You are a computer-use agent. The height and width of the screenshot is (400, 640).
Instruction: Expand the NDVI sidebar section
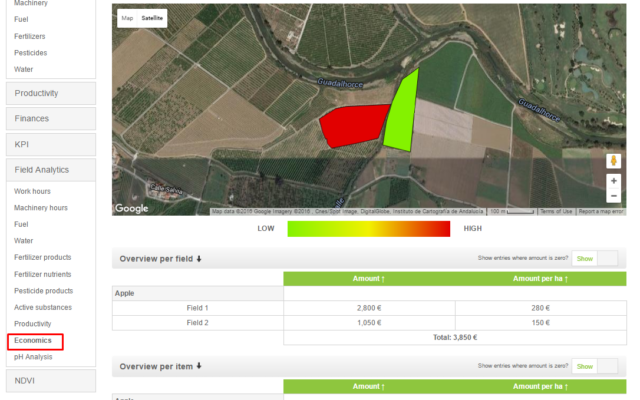tap(51, 380)
